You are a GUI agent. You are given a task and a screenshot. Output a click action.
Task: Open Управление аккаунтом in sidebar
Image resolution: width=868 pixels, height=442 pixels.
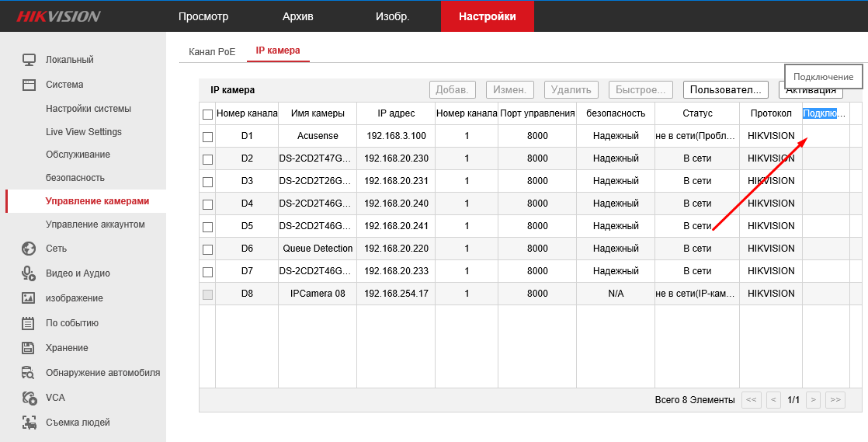tap(95, 224)
